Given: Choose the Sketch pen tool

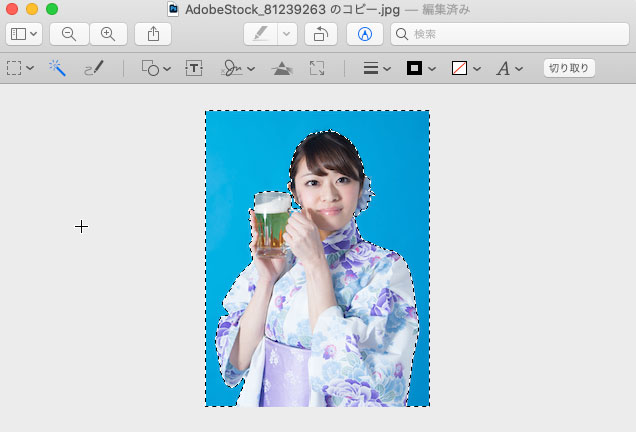Looking at the screenshot, I should tap(93, 68).
